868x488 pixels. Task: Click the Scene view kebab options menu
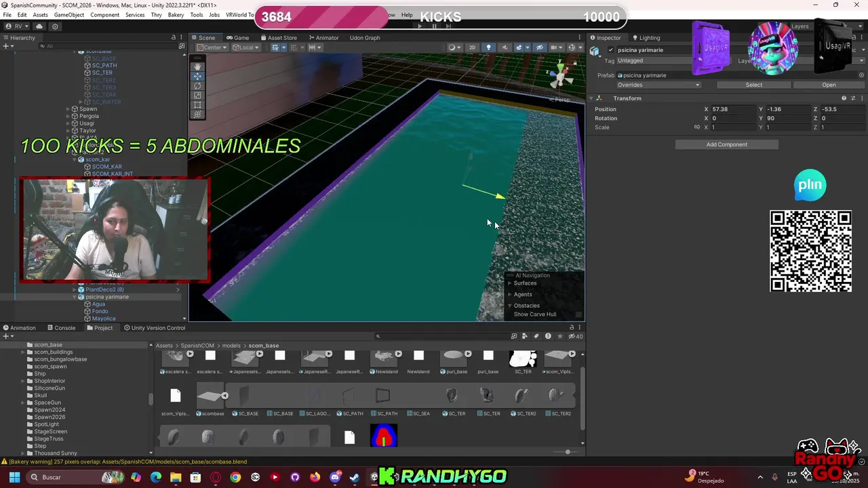point(579,38)
